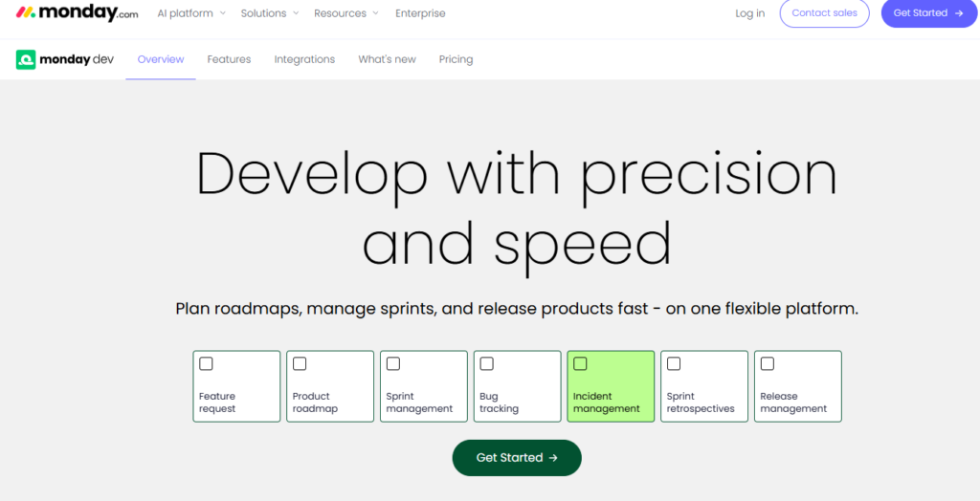Image resolution: width=980 pixels, height=501 pixels.
Task: Tick the Sprint retrospectives checkbox
Action: click(x=674, y=363)
